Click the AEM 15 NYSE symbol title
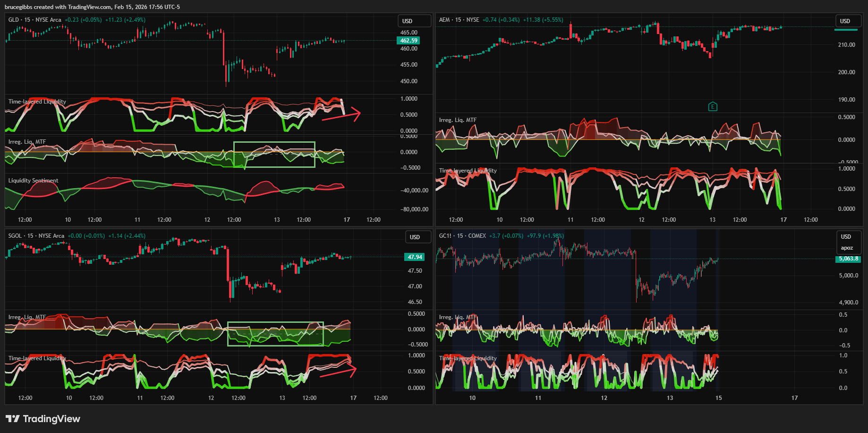 point(459,20)
